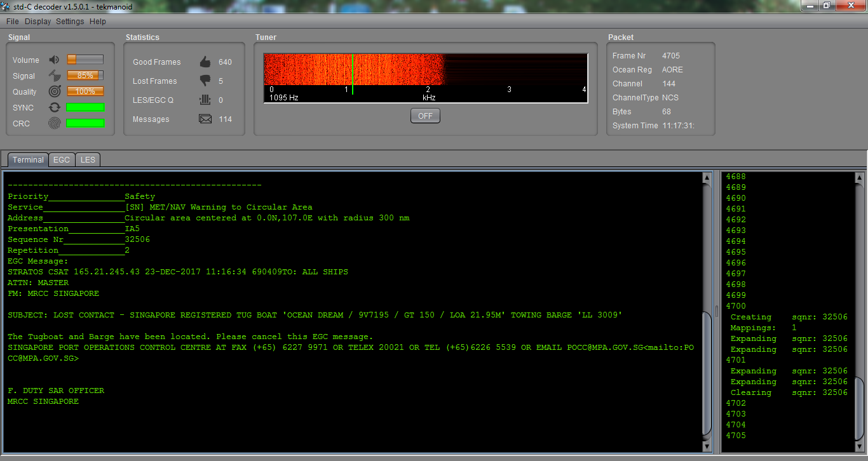The height and width of the screenshot is (461, 868).
Task: Click the Quality target icon
Action: [x=54, y=91]
